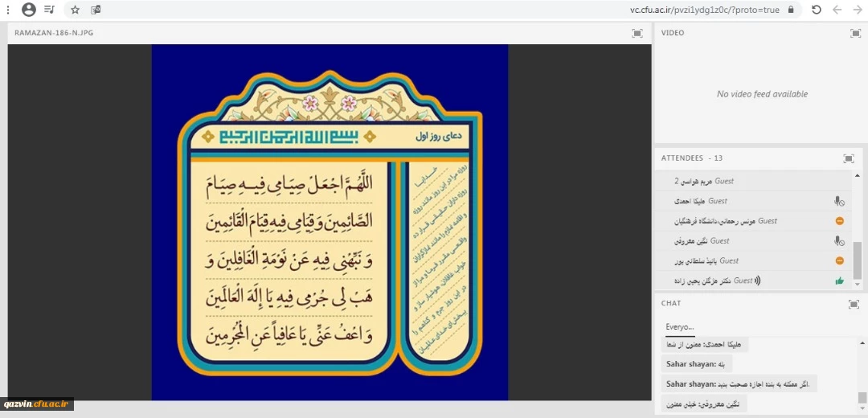868x418 pixels.
Task: Open the browser profile avatar icon
Action: pyautogui.click(x=29, y=10)
